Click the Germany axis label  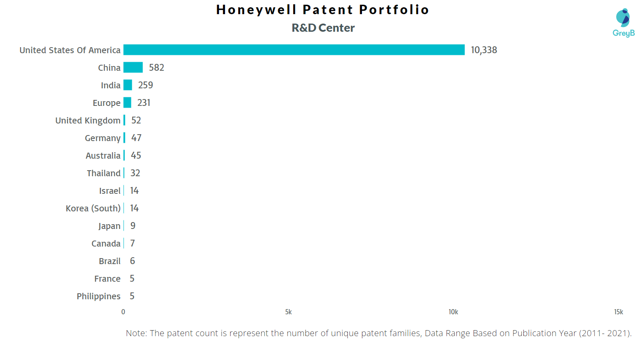[103, 138]
